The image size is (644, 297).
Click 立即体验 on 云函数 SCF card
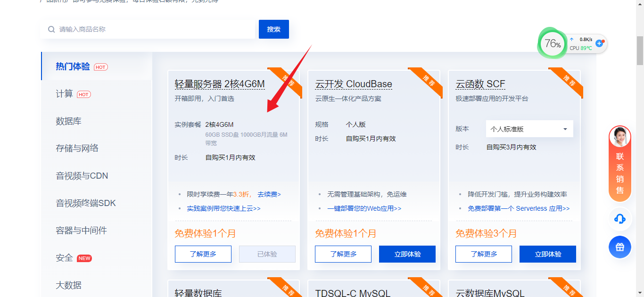[x=548, y=254]
